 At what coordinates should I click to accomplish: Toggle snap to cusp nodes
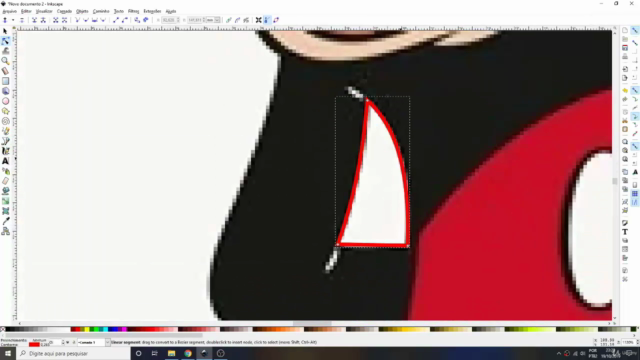tap(635, 117)
